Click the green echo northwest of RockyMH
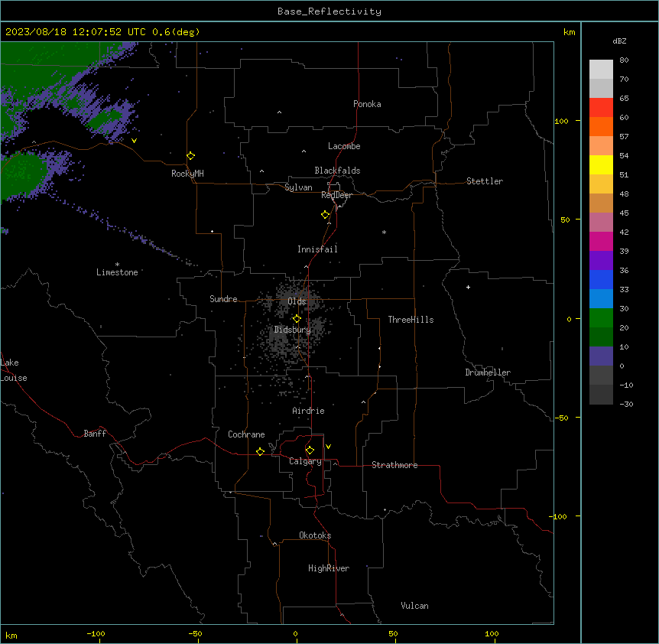 tap(106, 119)
